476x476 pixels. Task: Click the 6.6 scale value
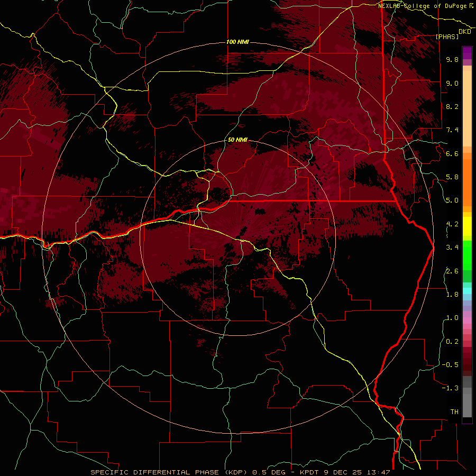tap(452, 153)
